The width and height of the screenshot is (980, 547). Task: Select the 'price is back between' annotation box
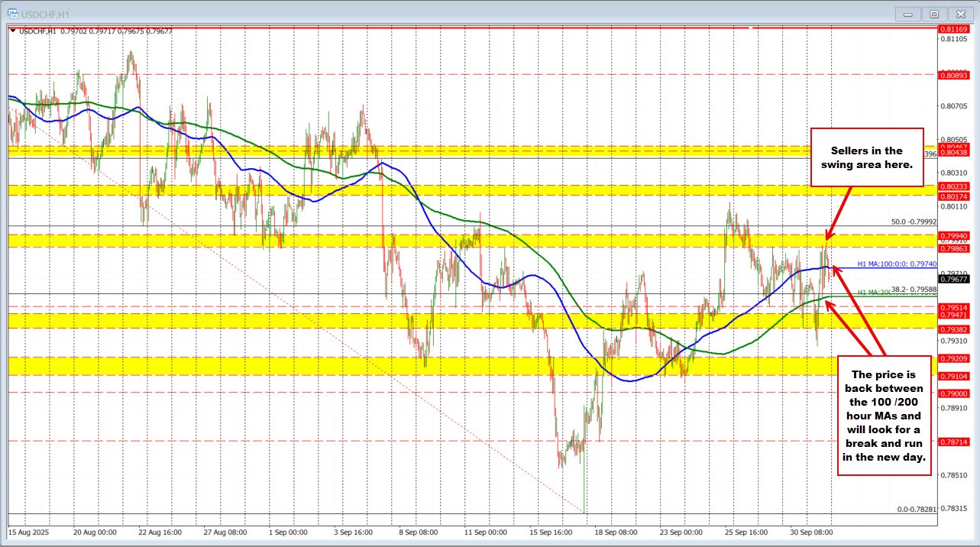click(885, 416)
